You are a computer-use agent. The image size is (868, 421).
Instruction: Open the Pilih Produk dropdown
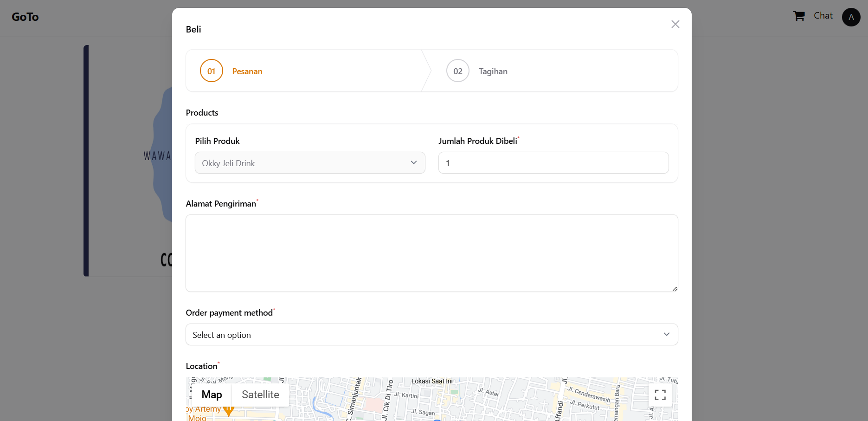click(x=309, y=163)
